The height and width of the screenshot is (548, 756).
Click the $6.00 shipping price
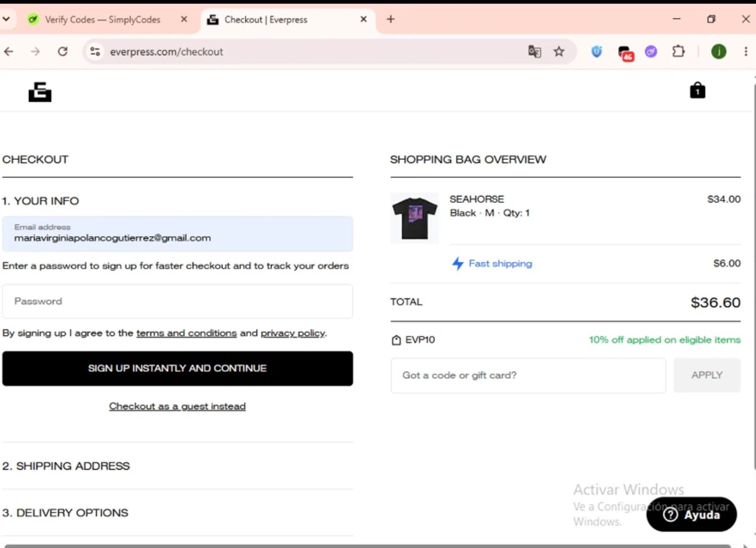pos(727,263)
